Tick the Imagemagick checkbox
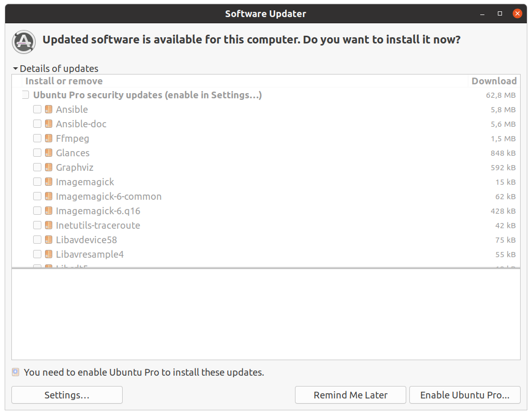The width and height of the screenshot is (532, 415). (x=37, y=182)
